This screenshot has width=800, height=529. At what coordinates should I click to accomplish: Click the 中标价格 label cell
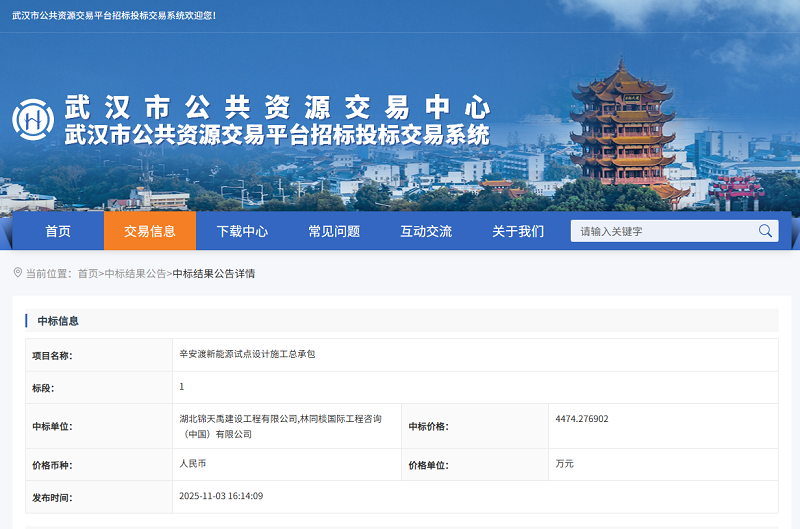point(475,426)
